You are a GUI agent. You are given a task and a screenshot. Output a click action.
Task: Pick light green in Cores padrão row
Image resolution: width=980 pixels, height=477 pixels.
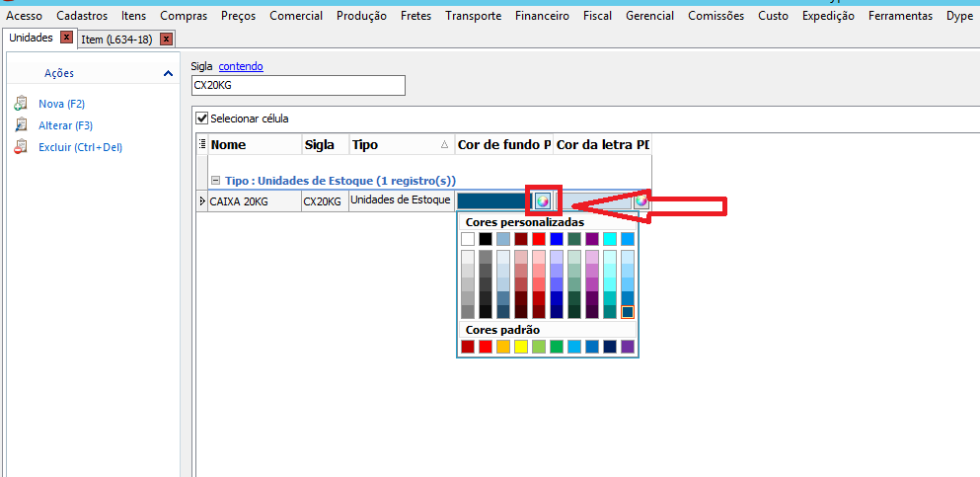pos(539,347)
